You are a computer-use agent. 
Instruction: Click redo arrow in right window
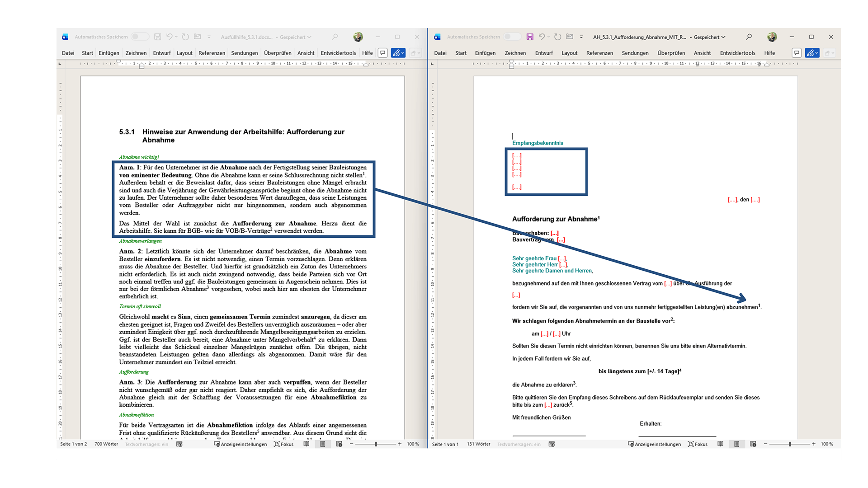coord(557,37)
